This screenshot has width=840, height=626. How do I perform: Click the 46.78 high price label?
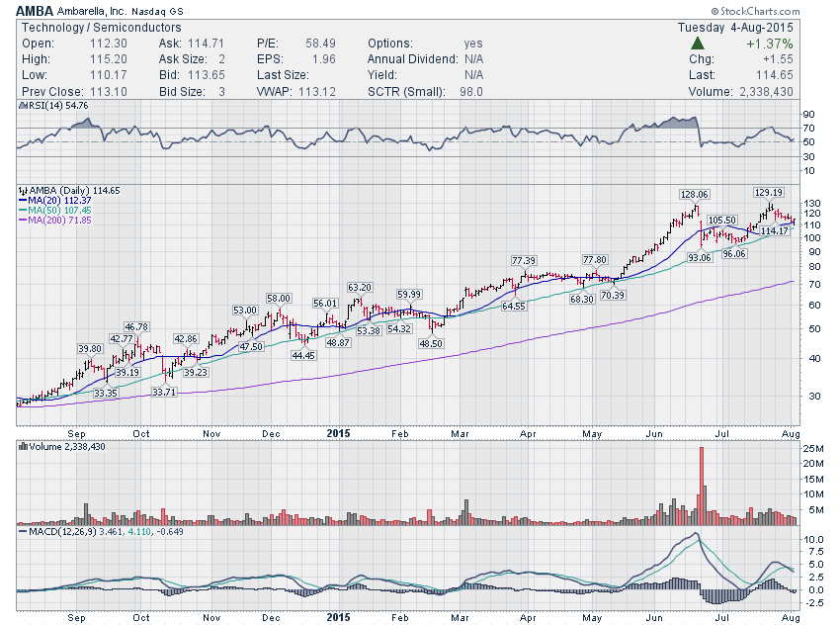[136, 327]
